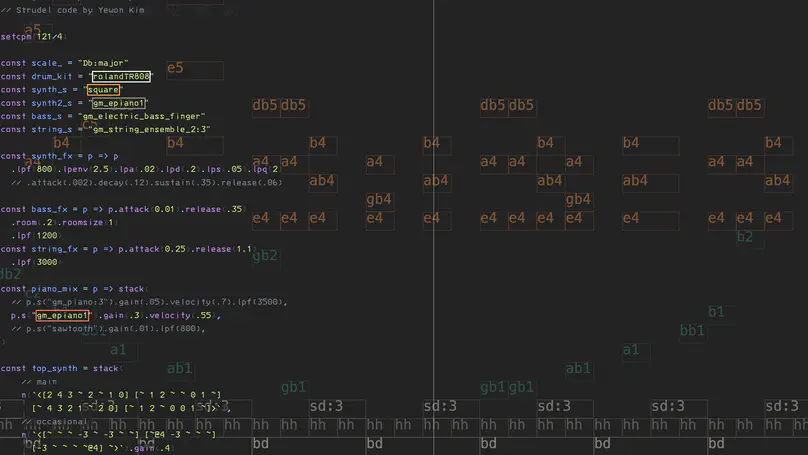The height and width of the screenshot is (455, 808).
Task: Click the "gm_string_ensemble_2:3" string
Action: coord(149,129)
